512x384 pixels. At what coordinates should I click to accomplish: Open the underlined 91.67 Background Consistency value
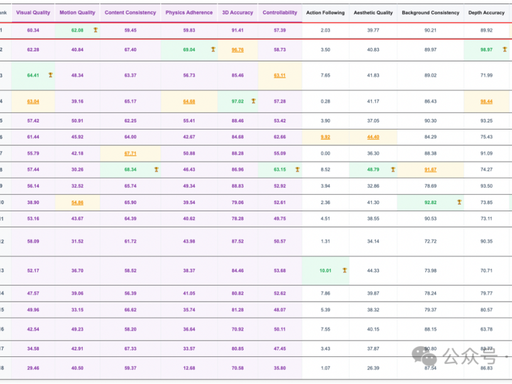(x=430, y=170)
